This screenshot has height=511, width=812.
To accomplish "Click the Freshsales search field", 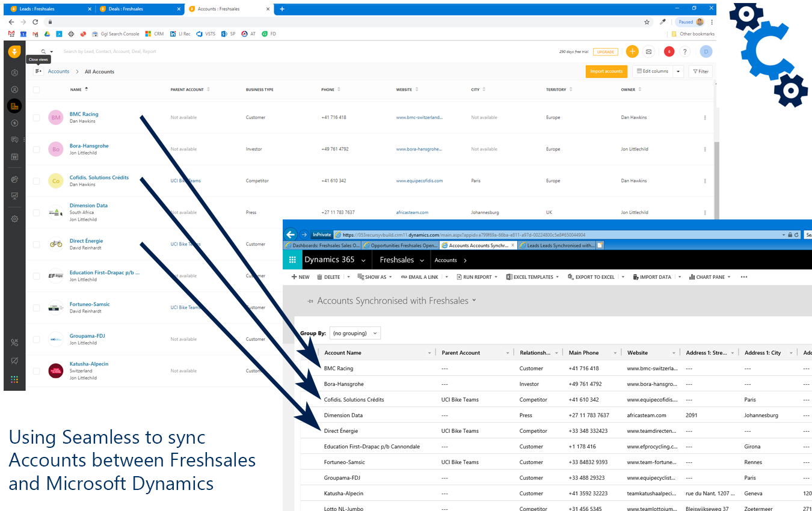I will pyautogui.click(x=109, y=52).
